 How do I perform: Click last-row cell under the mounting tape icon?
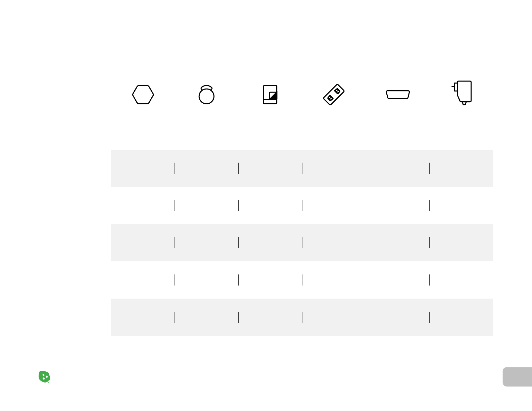[x=270, y=317]
